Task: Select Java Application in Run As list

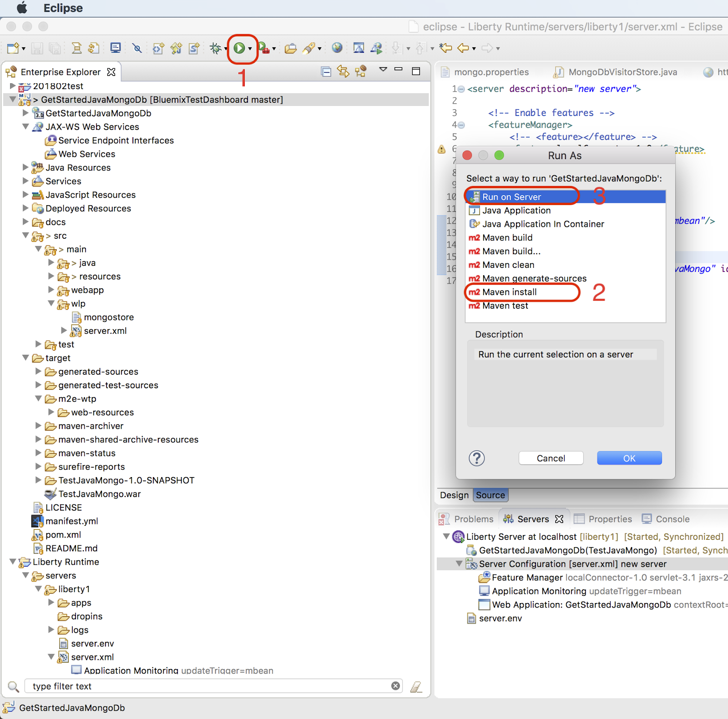Action: 565,211
